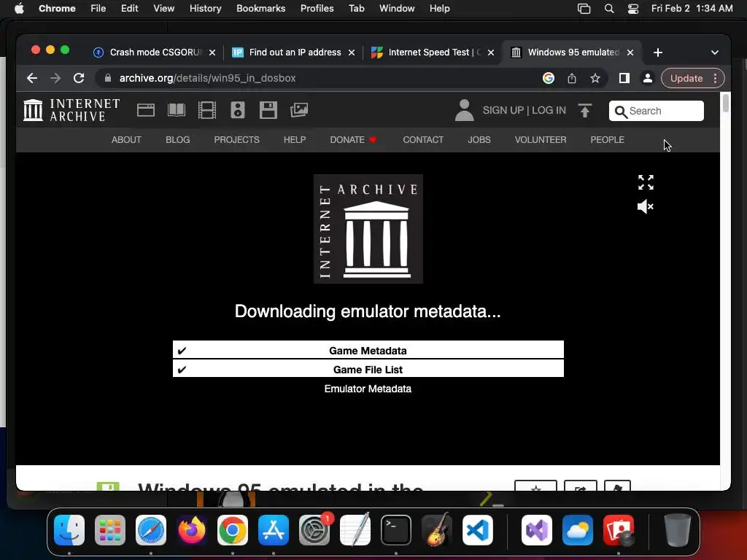Open the JOBS link
This screenshot has width=747, height=560.
479,139
